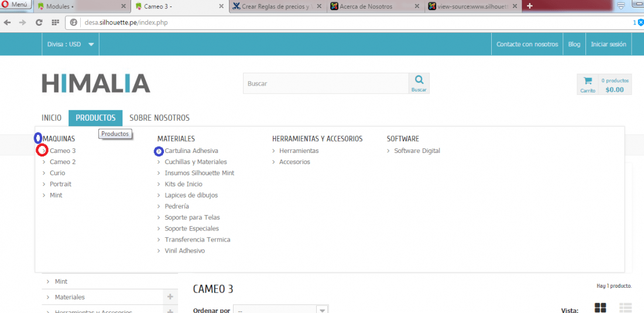Open Soporte Especiales category

[x=191, y=229]
